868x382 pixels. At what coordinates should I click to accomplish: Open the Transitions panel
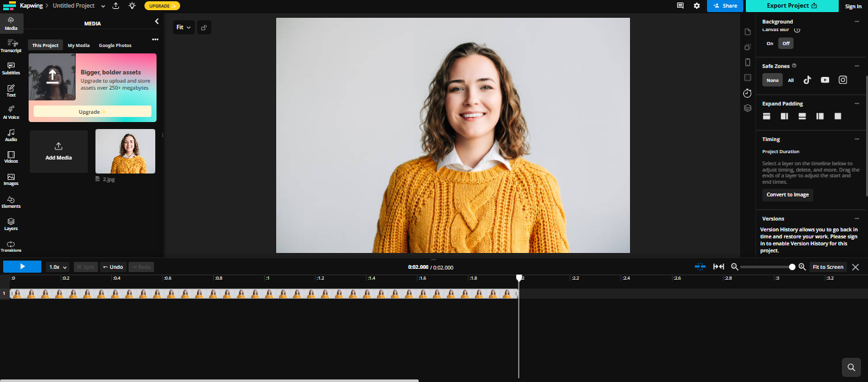pos(11,247)
